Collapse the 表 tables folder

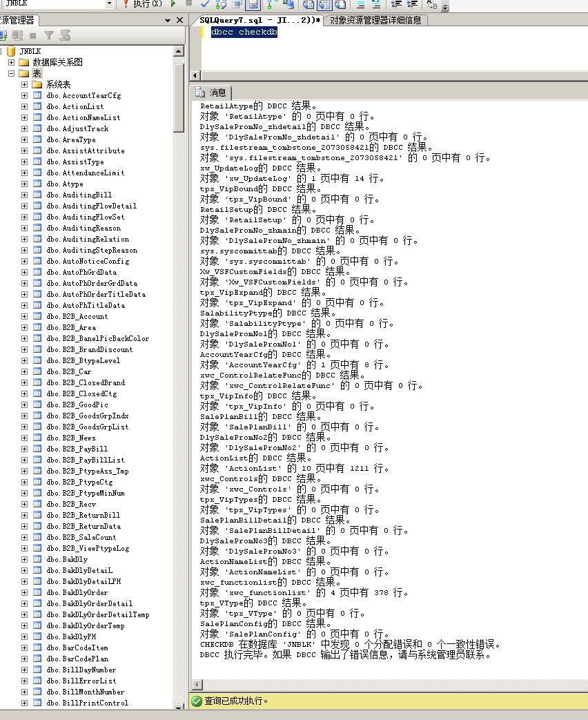tap(12, 73)
